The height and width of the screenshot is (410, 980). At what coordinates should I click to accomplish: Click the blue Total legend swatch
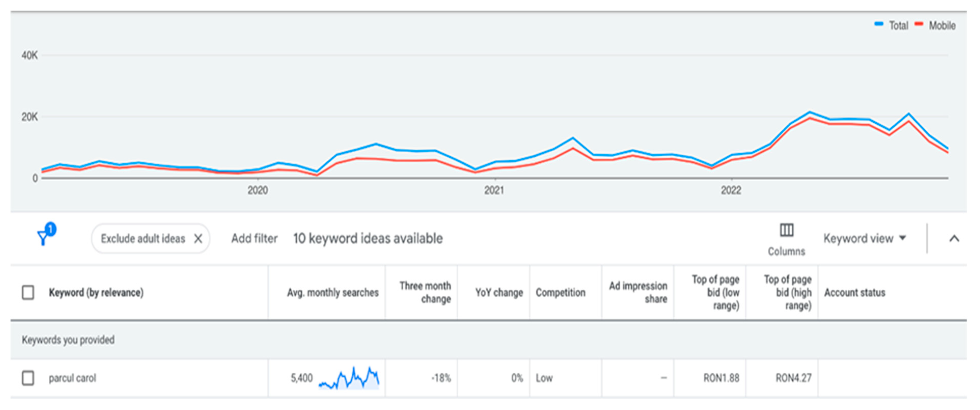tap(878, 24)
